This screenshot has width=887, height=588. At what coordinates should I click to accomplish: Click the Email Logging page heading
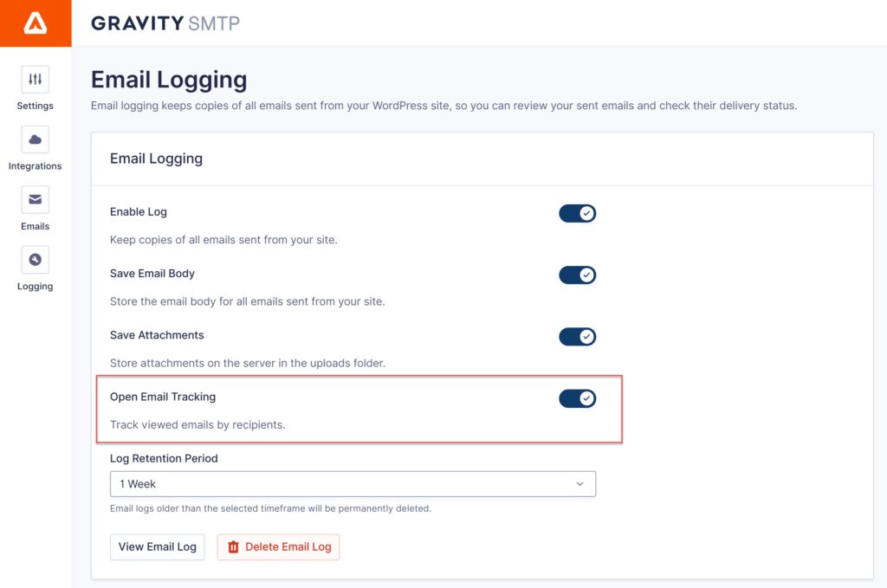[x=169, y=79]
